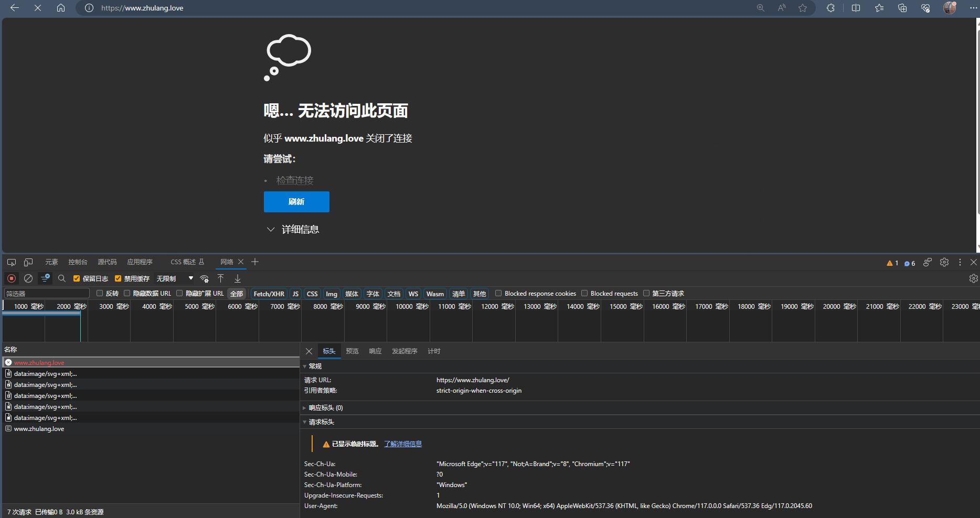Open DevTools customize three-dot menu
Image resolution: width=980 pixels, height=518 pixels.
pos(960,262)
